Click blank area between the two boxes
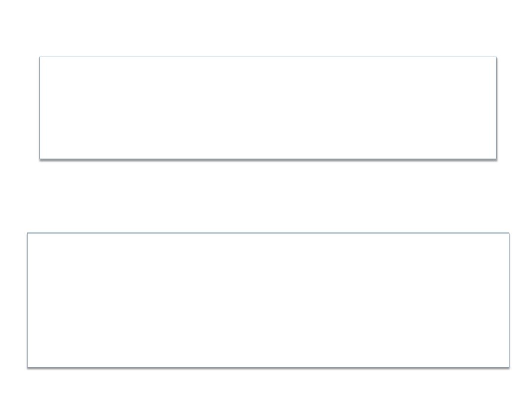 267,196
